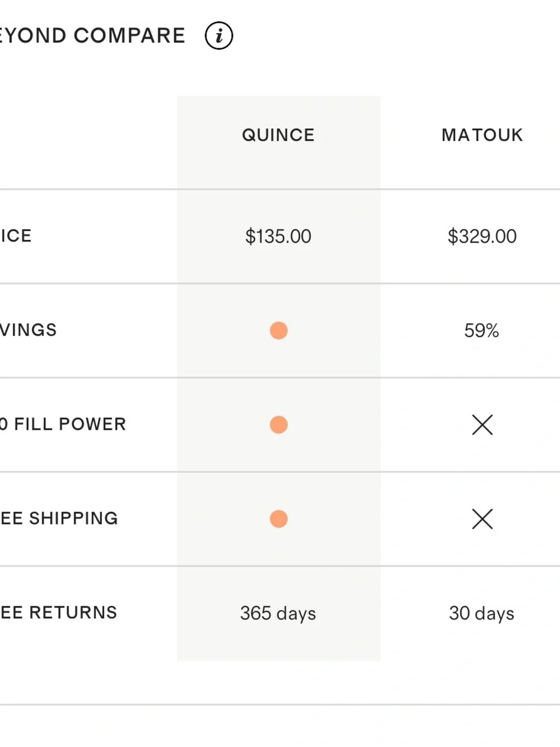
Task: Click the Free Shipping row label
Action: 59,518
